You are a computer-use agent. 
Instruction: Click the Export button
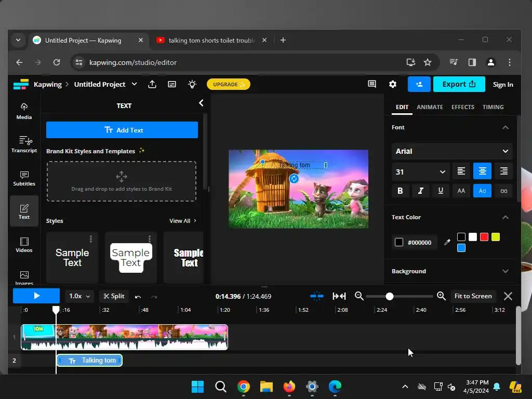point(459,84)
